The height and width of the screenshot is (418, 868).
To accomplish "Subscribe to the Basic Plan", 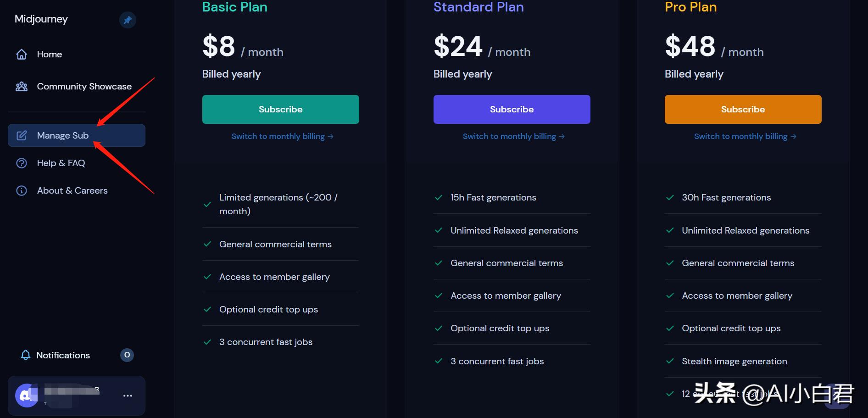I will (x=280, y=109).
